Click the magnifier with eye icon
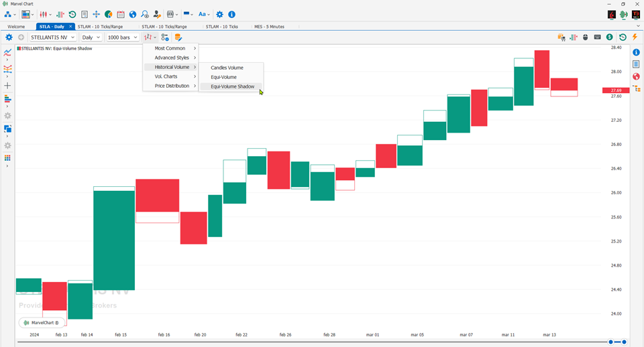 [145, 14]
